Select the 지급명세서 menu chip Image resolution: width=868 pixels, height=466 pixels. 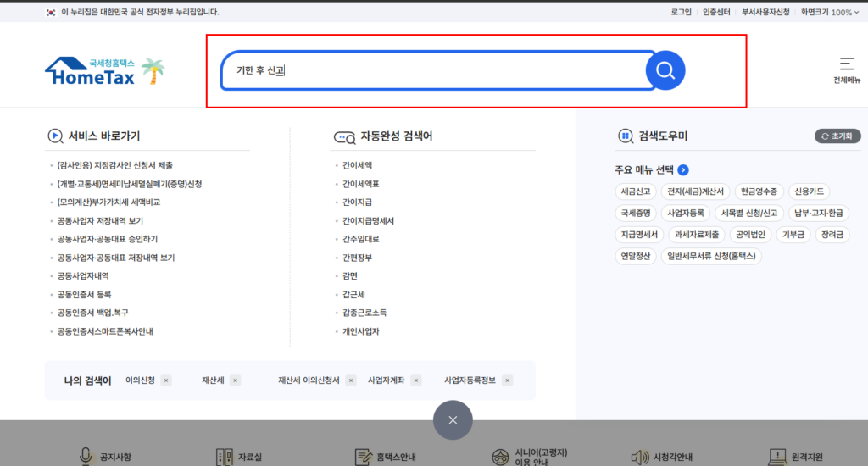(x=639, y=235)
